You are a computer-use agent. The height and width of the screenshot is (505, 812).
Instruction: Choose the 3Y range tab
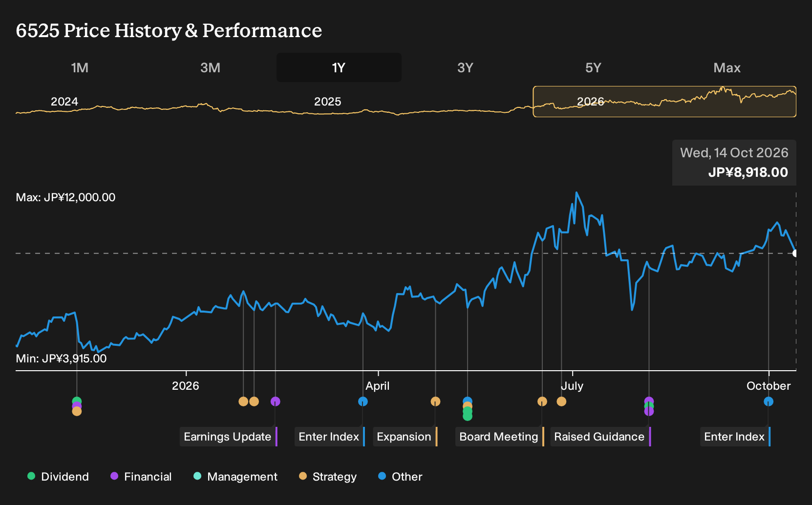coord(465,67)
